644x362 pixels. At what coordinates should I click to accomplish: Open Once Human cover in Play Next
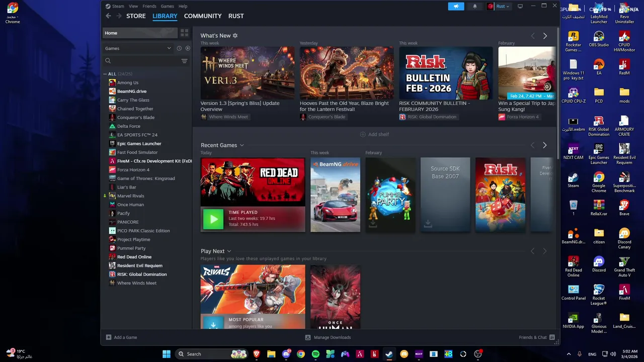[335, 297]
